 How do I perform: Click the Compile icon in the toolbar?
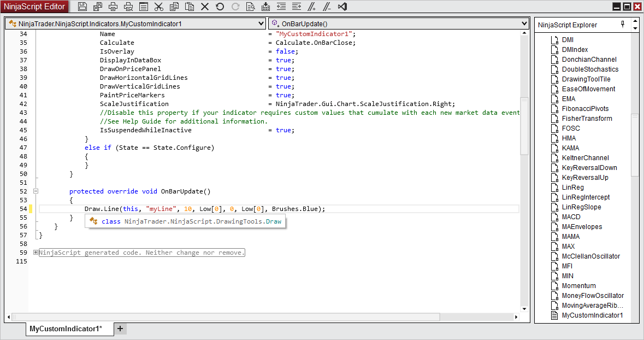pyautogui.click(x=266, y=7)
